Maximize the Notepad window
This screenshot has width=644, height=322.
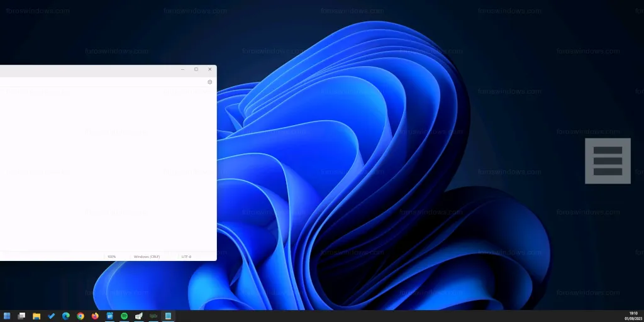pos(196,69)
